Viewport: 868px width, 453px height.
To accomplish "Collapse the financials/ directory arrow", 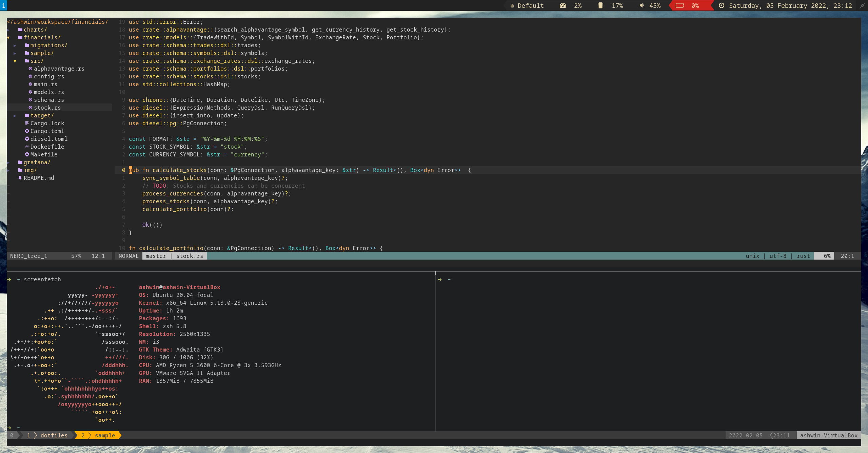I will (8, 38).
